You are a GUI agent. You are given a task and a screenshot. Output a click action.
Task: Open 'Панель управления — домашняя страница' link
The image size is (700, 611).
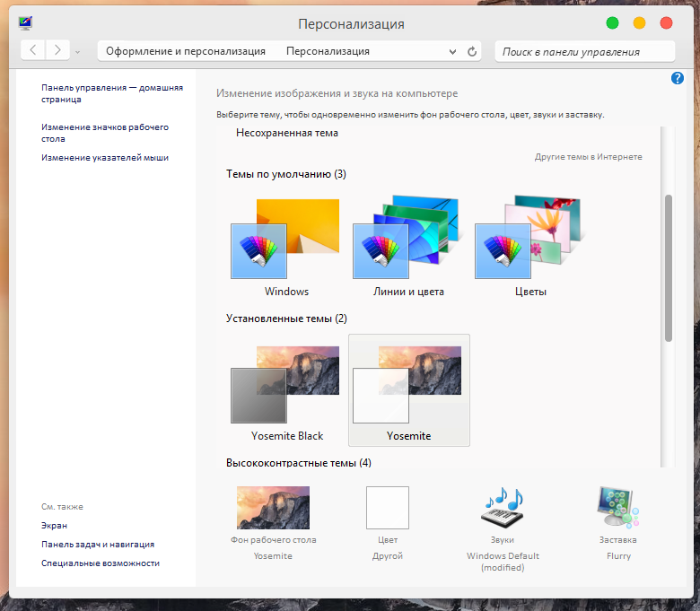112,93
